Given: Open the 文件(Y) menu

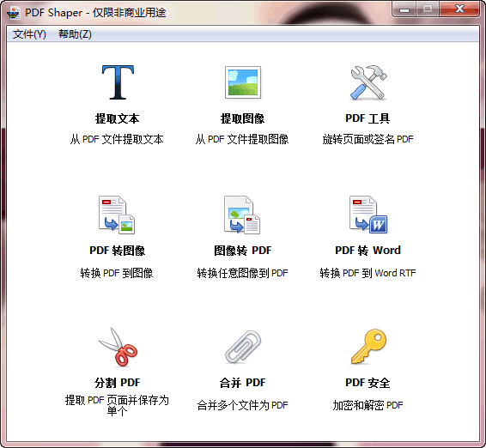Looking at the screenshot, I should (x=29, y=34).
